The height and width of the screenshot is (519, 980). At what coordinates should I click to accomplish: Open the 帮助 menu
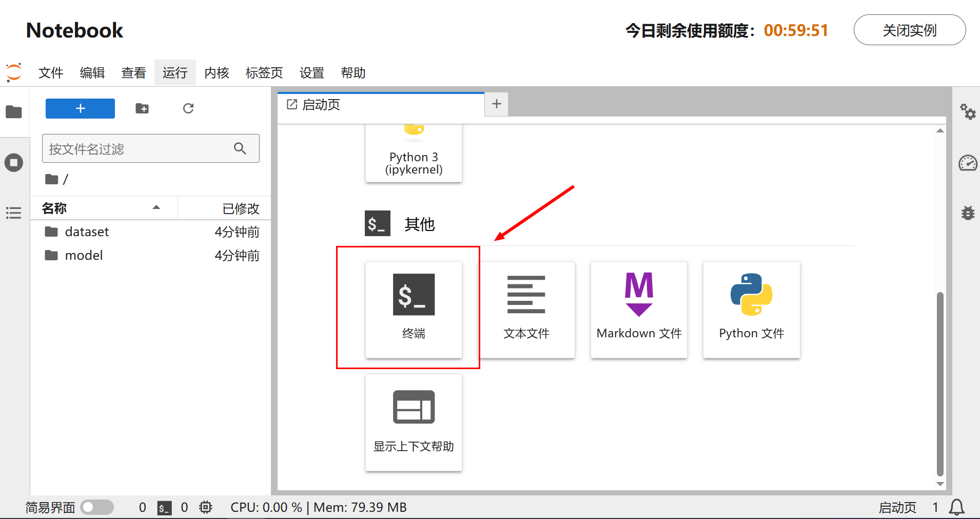tap(353, 73)
